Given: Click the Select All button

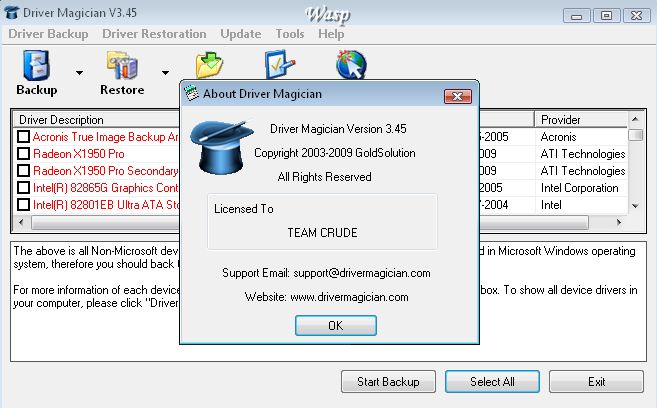Looking at the screenshot, I should 492,382.
